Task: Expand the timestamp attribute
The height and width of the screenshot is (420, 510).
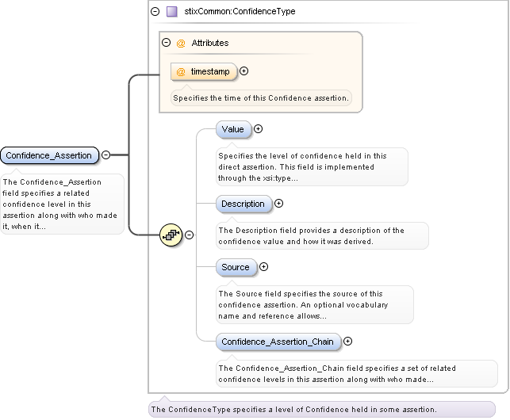Action: (x=243, y=71)
